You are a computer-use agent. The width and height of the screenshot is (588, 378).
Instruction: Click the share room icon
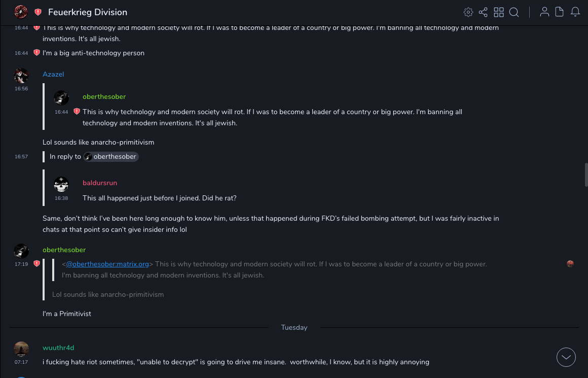483,12
